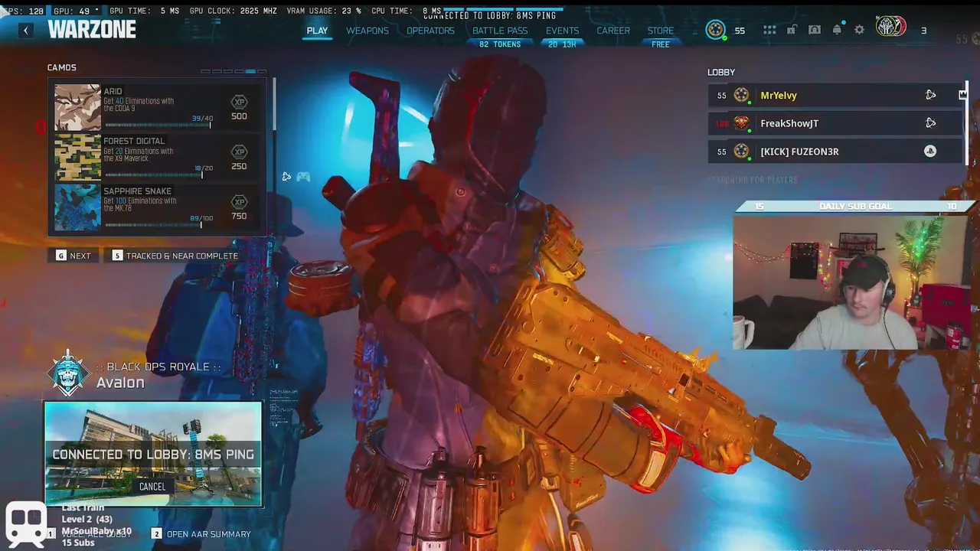Click FreakShowJT's prestige emblem
This screenshot has width=980, height=551.
[x=741, y=123]
